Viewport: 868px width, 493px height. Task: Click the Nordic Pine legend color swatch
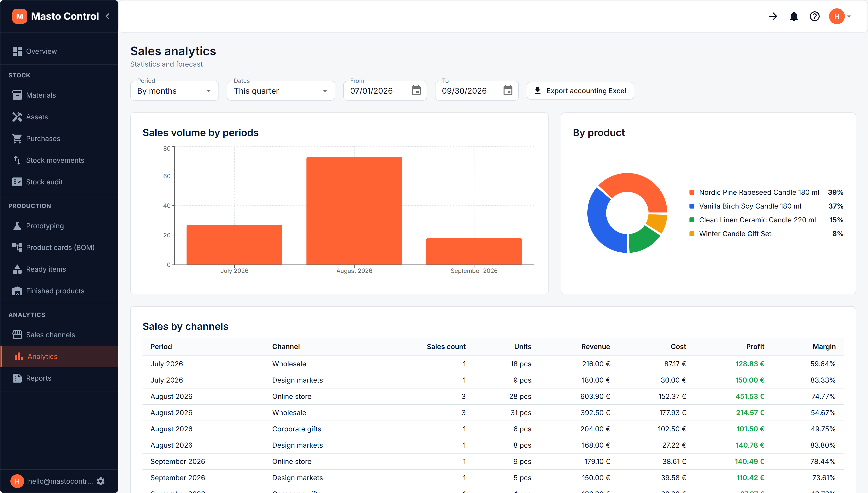click(692, 192)
